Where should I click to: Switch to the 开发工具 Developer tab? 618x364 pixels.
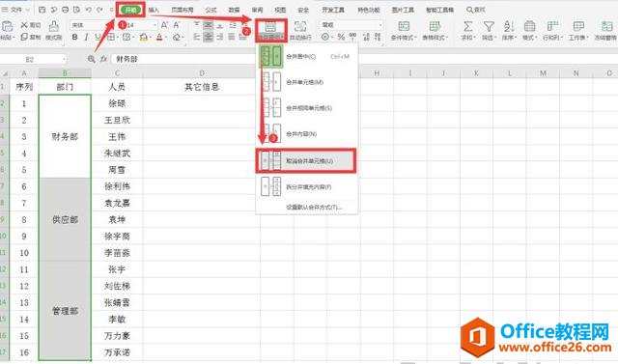pos(333,10)
